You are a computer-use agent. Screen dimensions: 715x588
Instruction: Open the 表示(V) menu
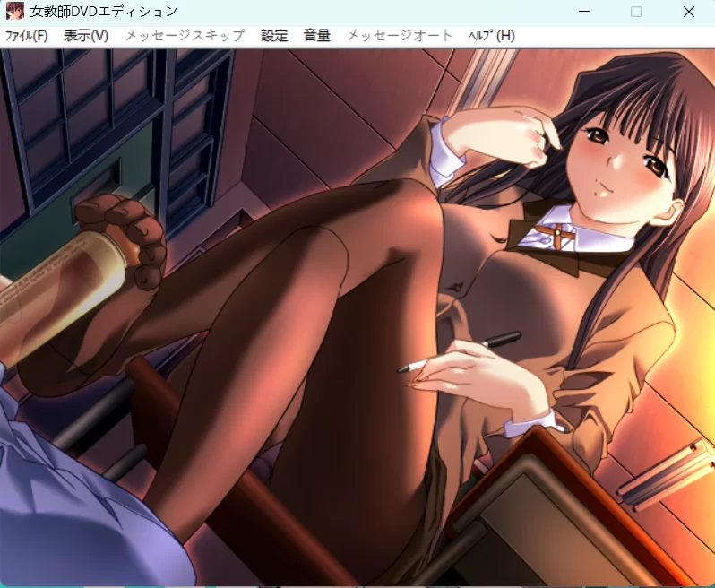click(x=86, y=36)
